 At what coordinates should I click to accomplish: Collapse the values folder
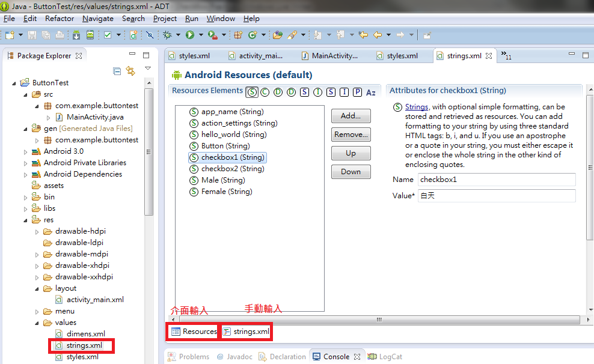37,323
